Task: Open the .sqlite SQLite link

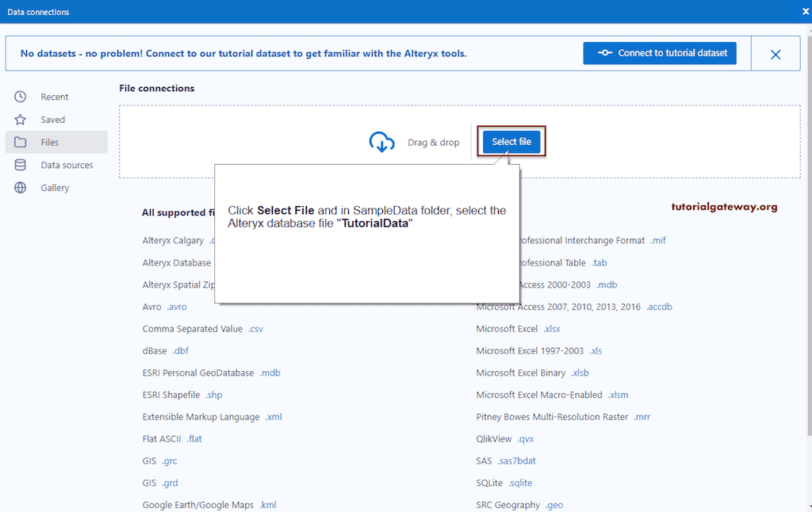Action: click(519, 483)
